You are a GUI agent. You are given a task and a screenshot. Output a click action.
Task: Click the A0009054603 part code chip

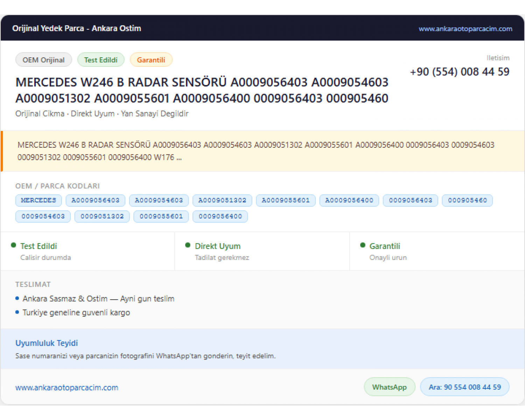tap(159, 200)
